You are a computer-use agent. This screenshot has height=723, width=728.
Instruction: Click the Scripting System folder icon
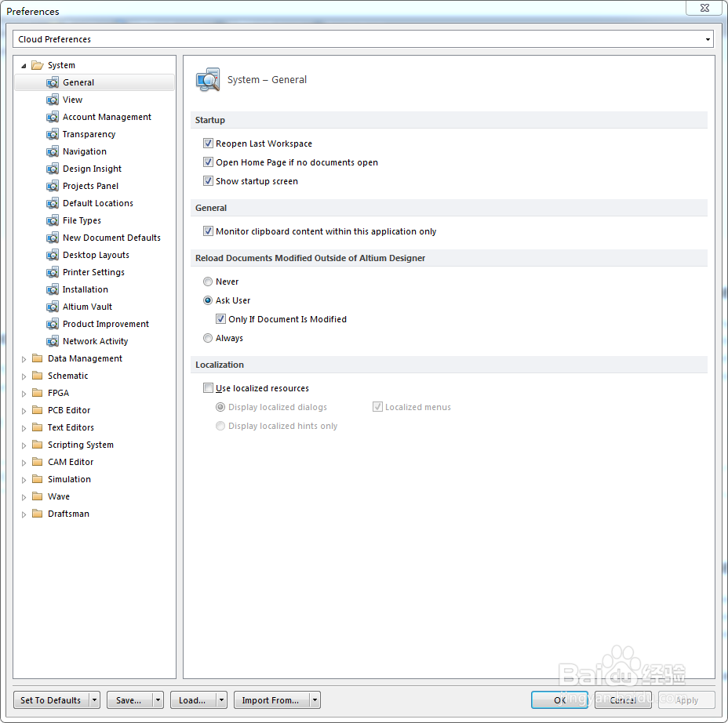point(37,445)
